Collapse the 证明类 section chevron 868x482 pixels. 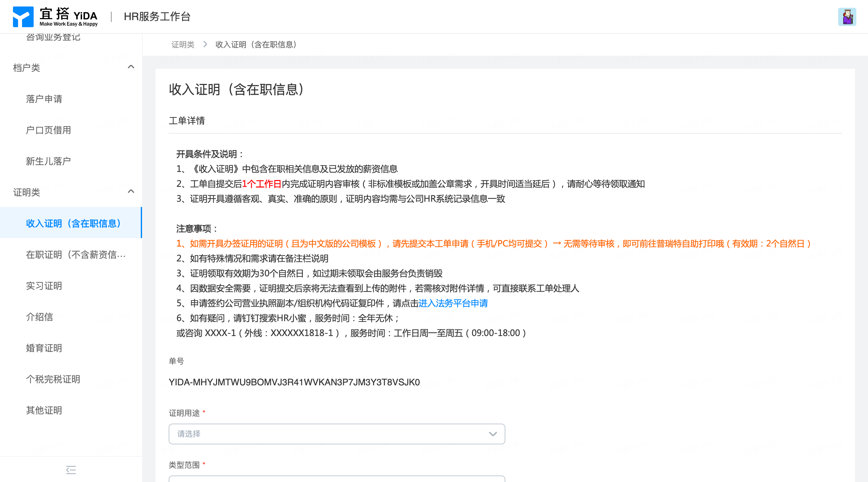click(131, 192)
